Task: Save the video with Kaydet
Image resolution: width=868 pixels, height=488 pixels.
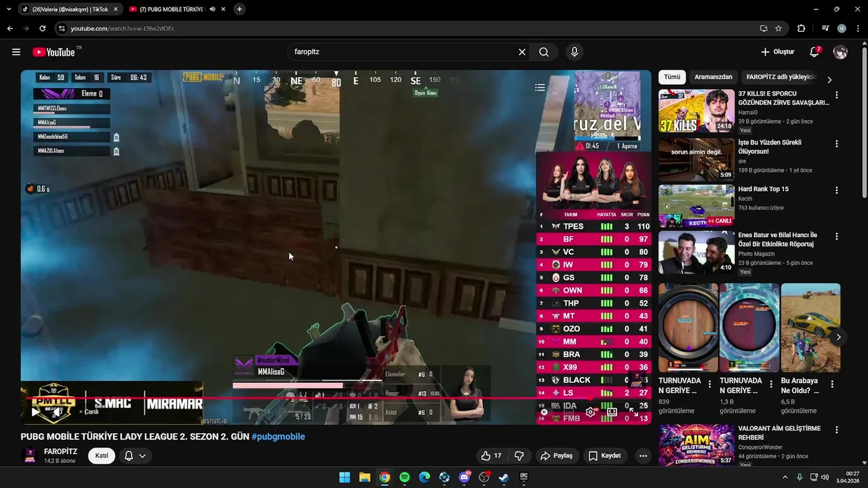Action: pos(605,455)
